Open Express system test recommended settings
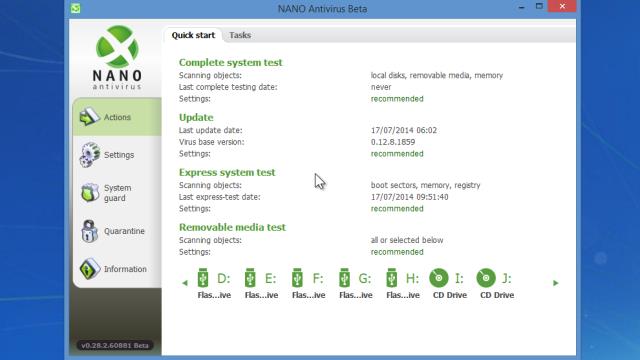This screenshot has height=360, width=640. click(397, 209)
